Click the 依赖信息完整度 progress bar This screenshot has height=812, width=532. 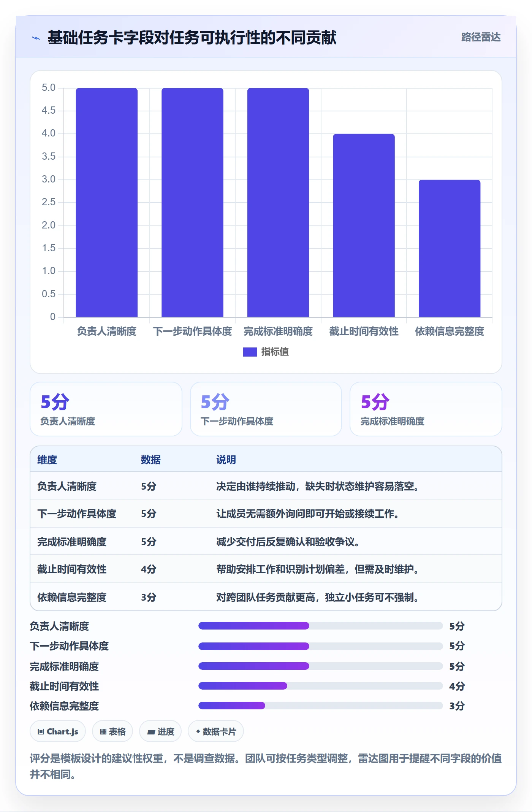point(321,706)
